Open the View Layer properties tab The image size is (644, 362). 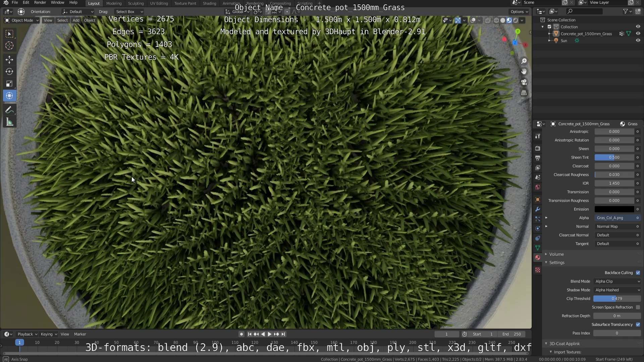[x=538, y=168]
